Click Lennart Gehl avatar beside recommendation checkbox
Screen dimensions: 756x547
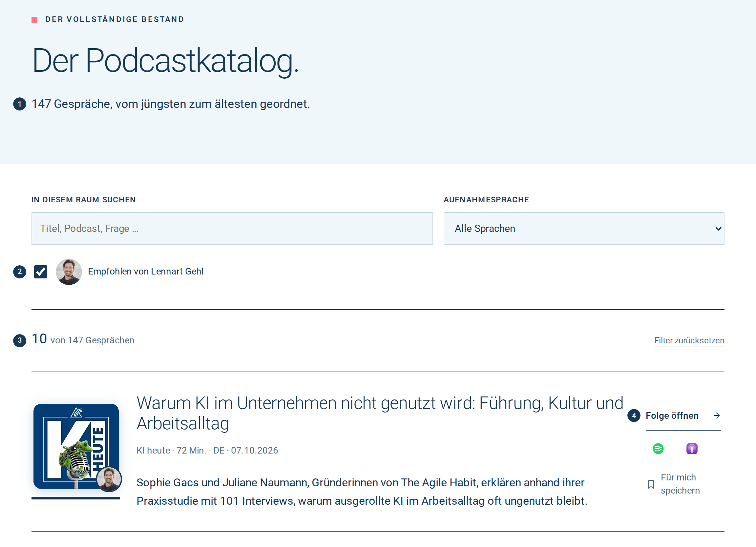coord(69,272)
